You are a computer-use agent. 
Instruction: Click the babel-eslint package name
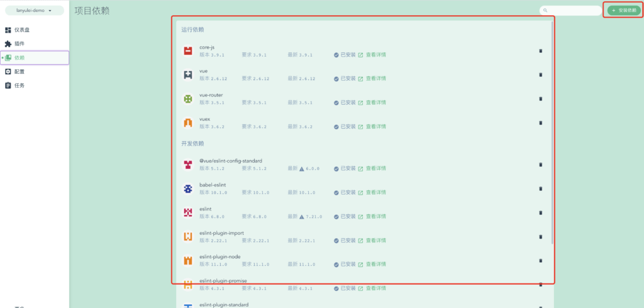213,185
